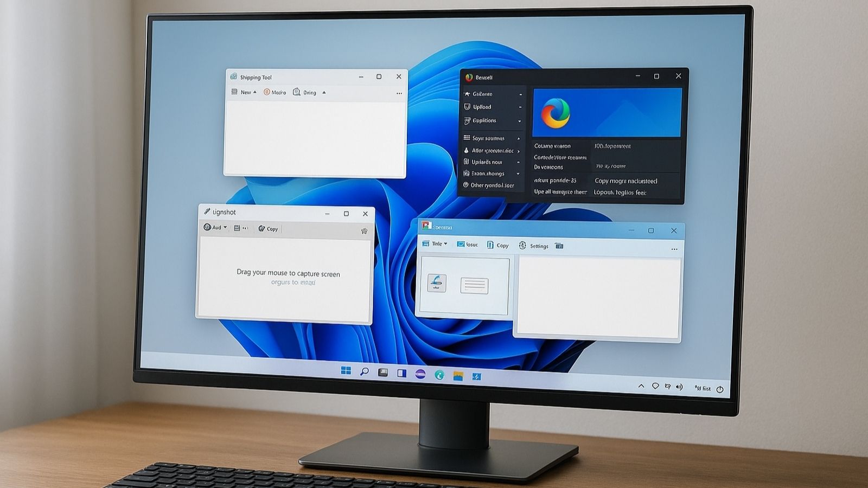Click Copy in the light blue window toolbar
The height and width of the screenshot is (488, 868).
[x=497, y=245]
